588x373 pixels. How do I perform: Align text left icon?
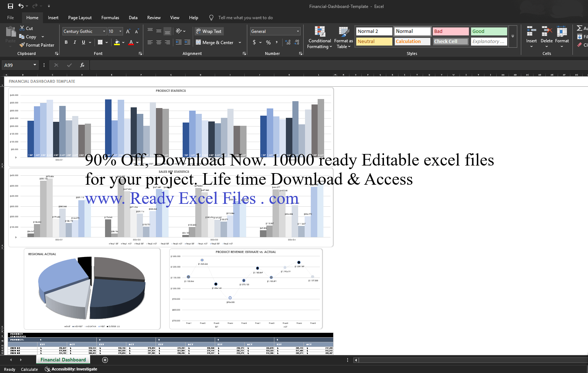coord(150,42)
